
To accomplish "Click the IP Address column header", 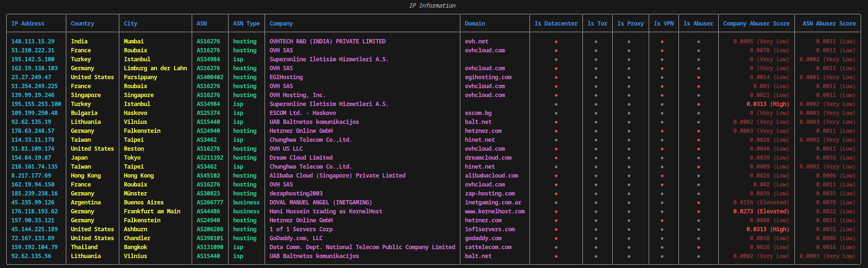I will click(27, 23).
